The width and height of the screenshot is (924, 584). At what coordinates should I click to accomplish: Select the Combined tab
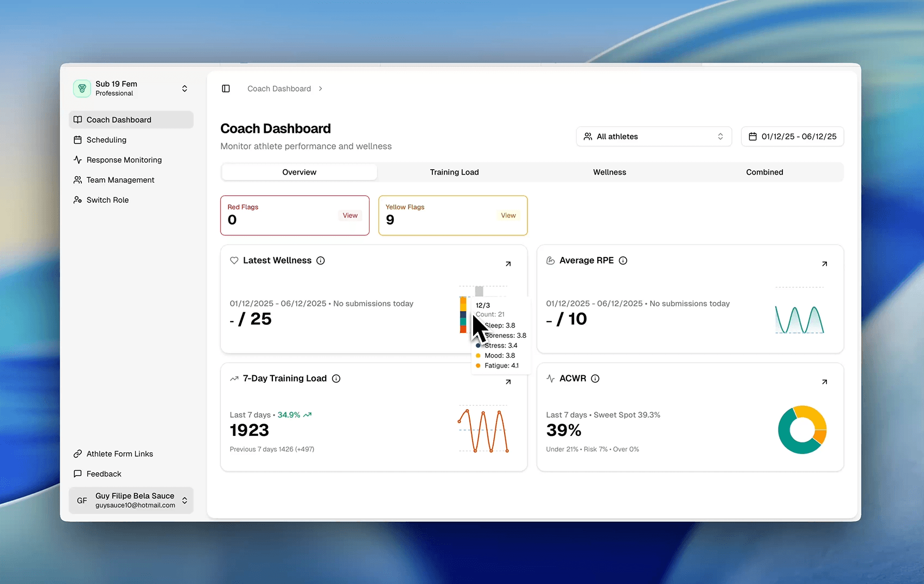(x=764, y=172)
